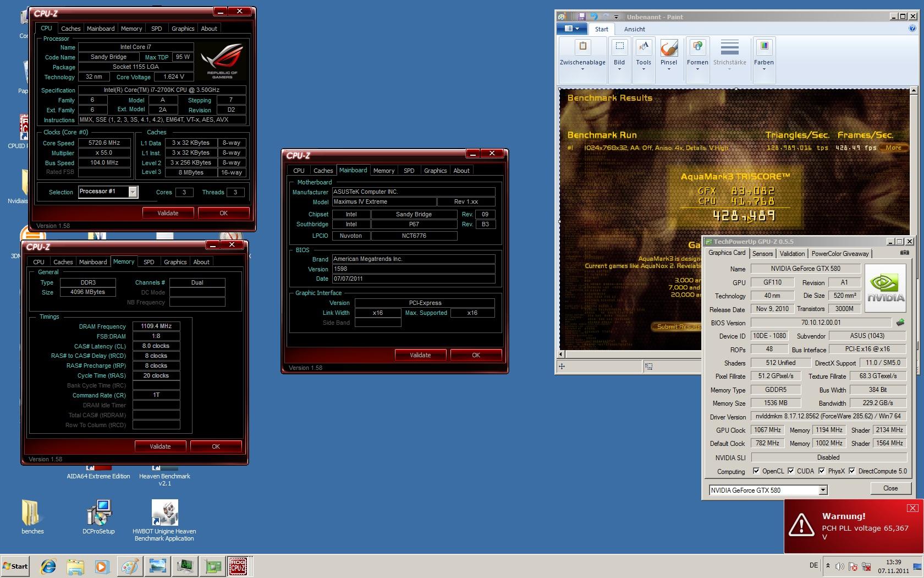Close the PCH PLL voltage warning popup

[x=912, y=508]
